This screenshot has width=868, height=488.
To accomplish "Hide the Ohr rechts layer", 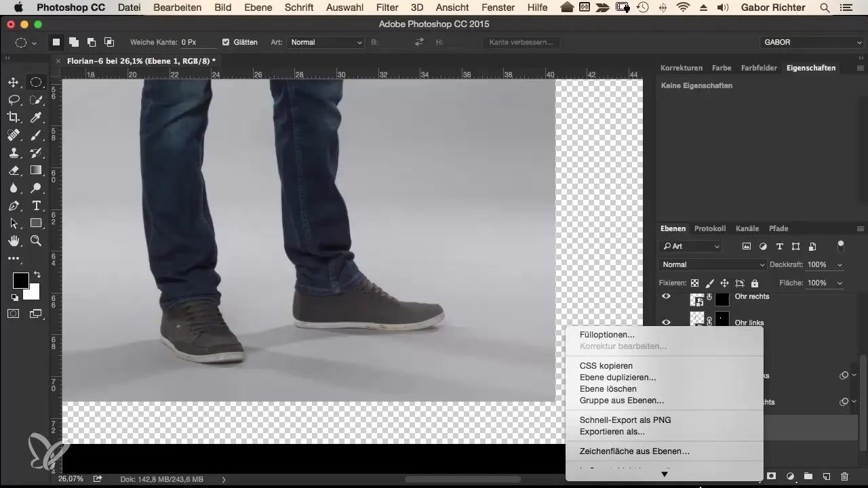I will (x=666, y=296).
